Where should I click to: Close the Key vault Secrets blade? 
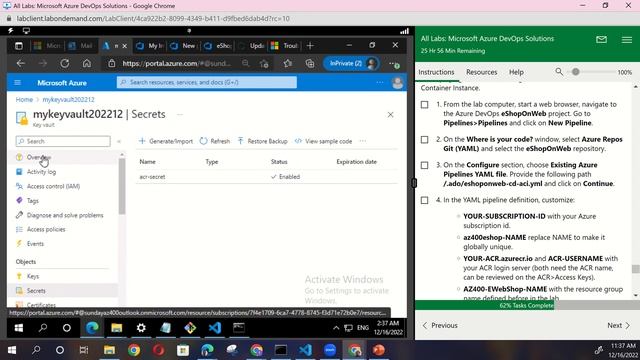coord(391,115)
